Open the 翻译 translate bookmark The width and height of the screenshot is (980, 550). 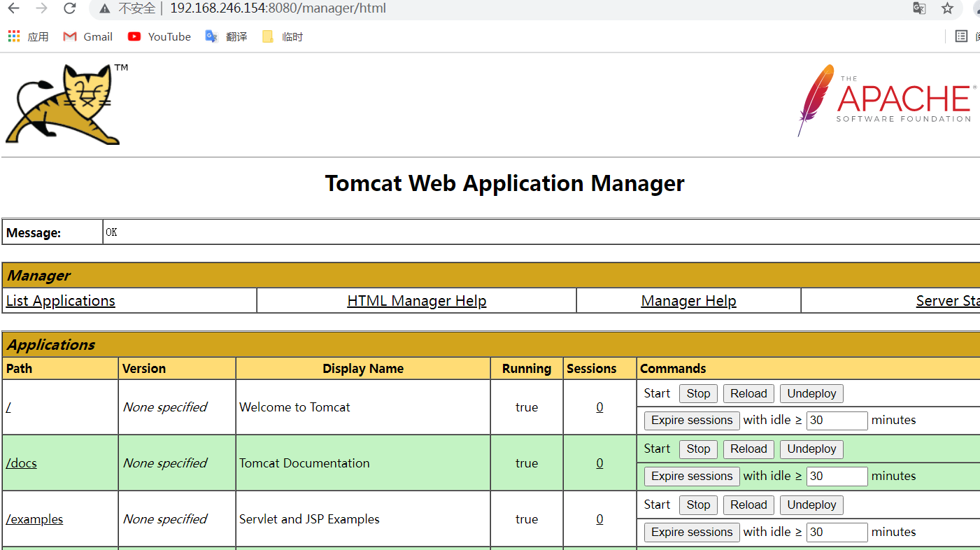226,36
